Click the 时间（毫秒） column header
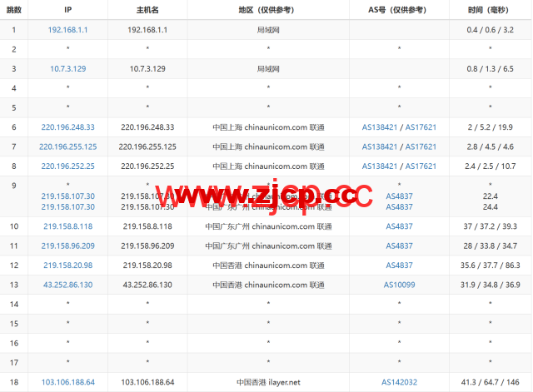This screenshot has height=392, width=533. click(489, 10)
